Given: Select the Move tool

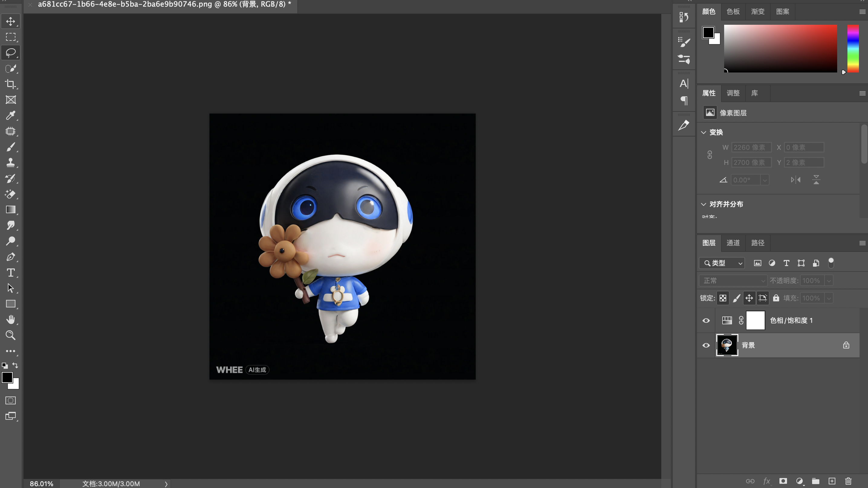Looking at the screenshot, I should click(x=11, y=21).
